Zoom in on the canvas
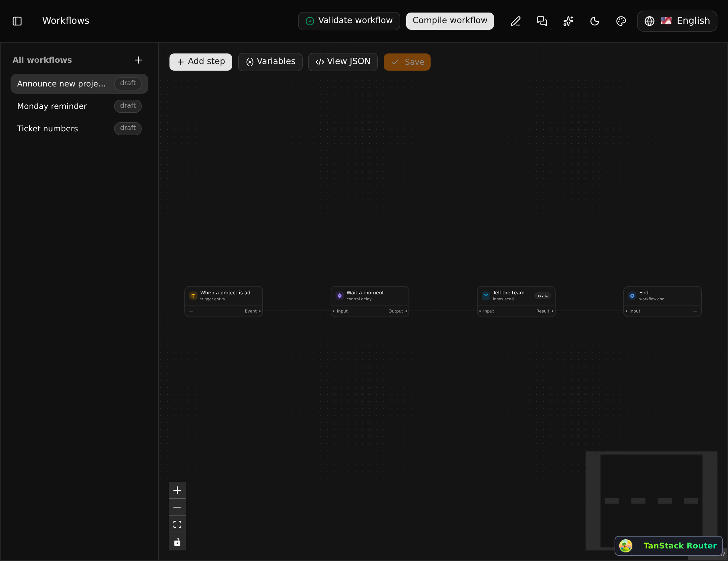The width and height of the screenshot is (728, 561). [x=177, y=490]
